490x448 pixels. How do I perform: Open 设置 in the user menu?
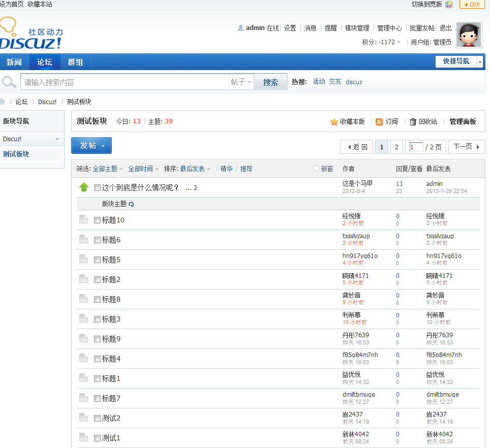[x=290, y=28]
